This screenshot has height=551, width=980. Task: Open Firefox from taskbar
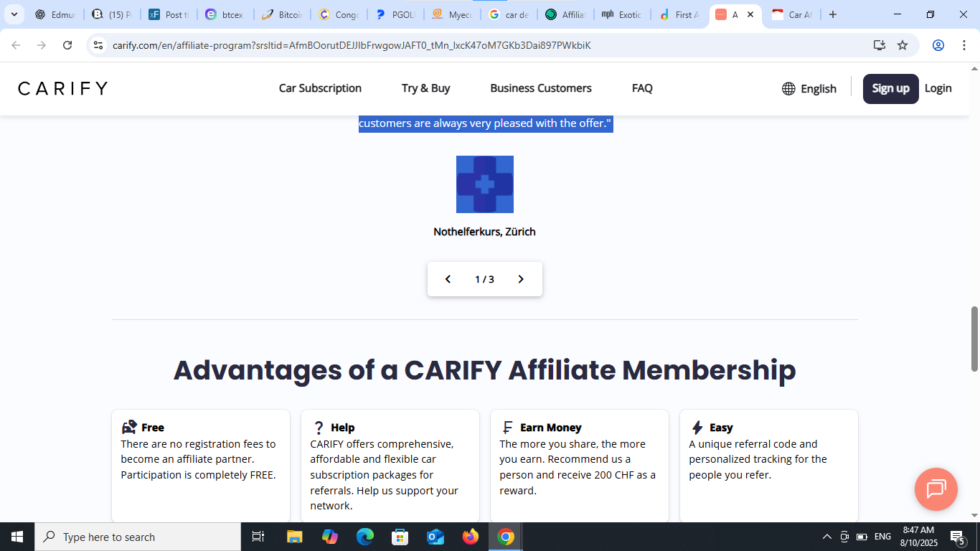(471, 537)
